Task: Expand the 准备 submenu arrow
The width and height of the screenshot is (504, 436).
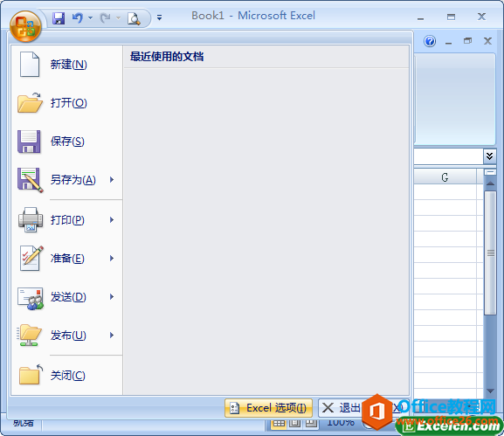Action: 112,258
